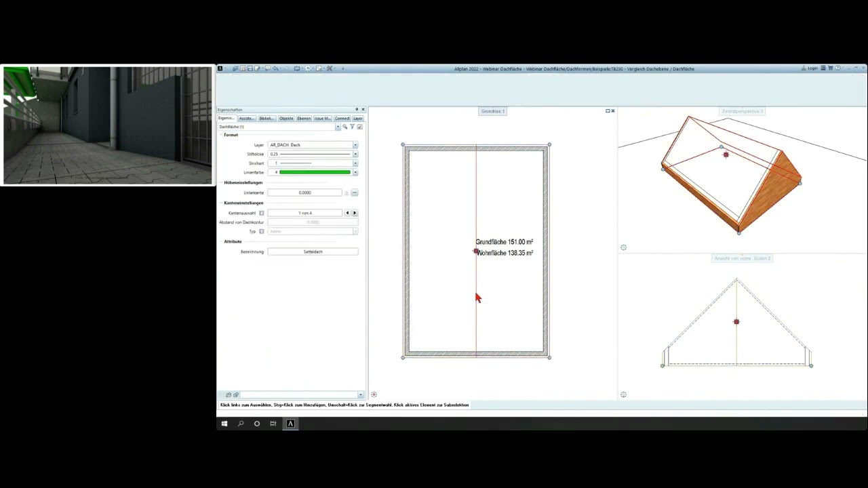Image resolution: width=868 pixels, height=488 pixels.
Task: Click the pick-height icon next to Unterkante
Action: tap(347, 193)
